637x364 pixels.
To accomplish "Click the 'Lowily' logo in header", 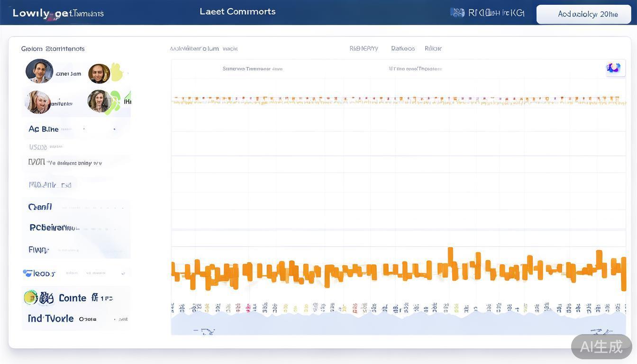I will (x=33, y=13).
